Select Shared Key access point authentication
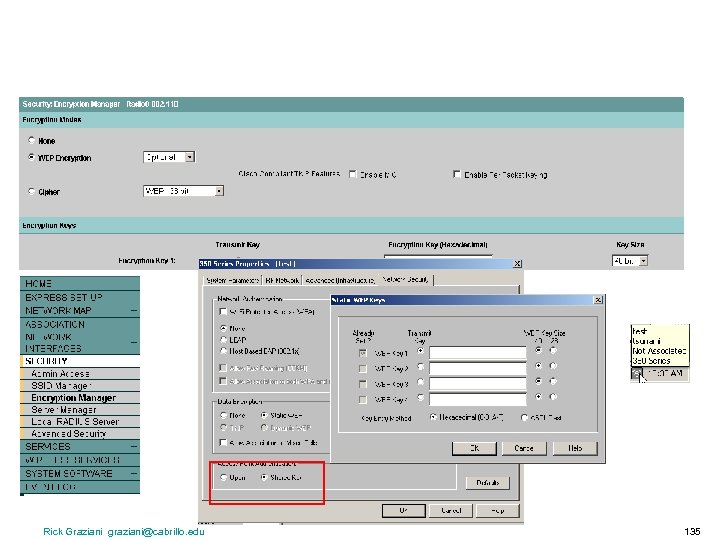Screen dimensions: 720x540 (264, 478)
